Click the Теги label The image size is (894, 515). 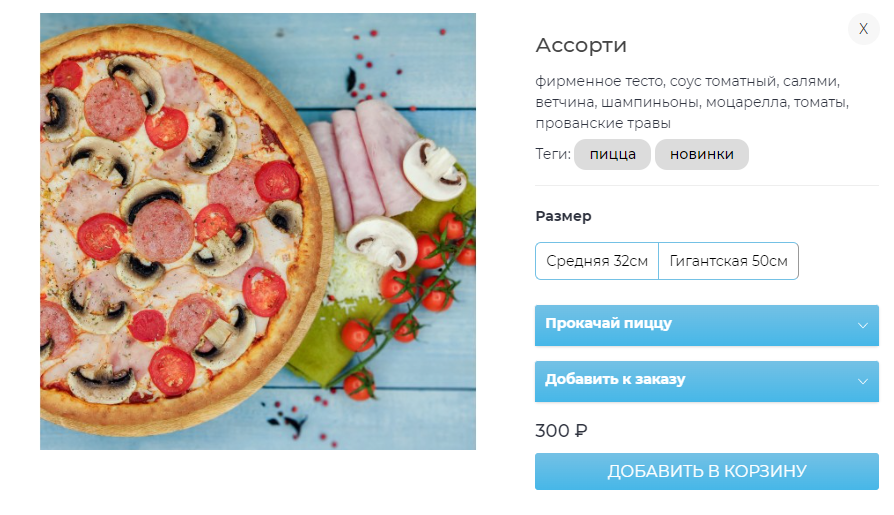(553, 154)
